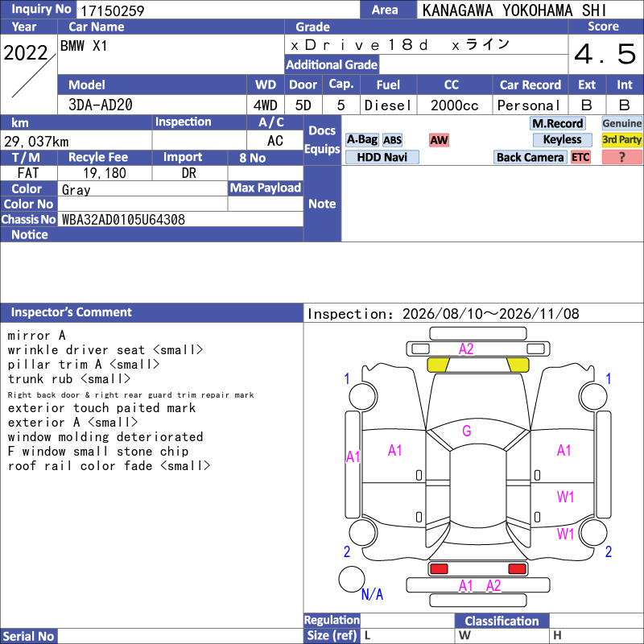The height and width of the screenshot is (644, 644).
Task: Click the fuel value Diesel
Action: point(388,105)
